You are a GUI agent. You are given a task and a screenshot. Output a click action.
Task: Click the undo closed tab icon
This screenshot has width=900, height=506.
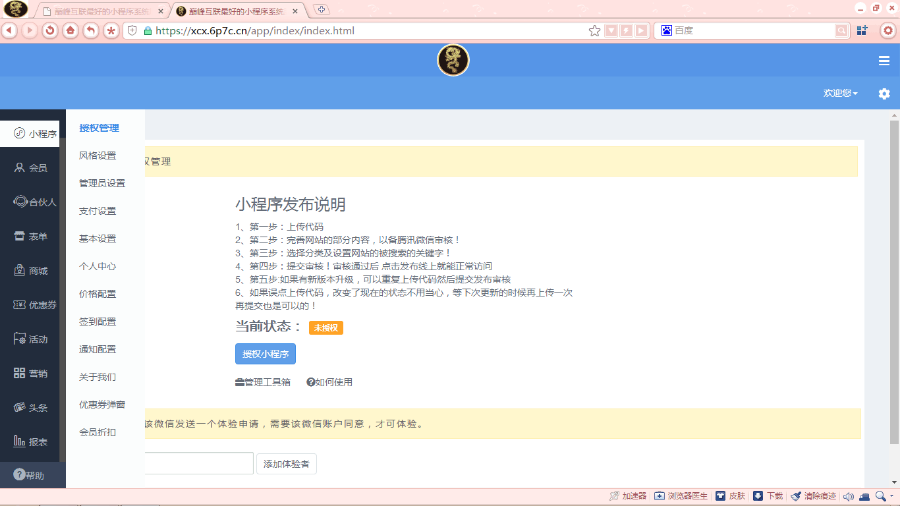[x=91, y=30]
